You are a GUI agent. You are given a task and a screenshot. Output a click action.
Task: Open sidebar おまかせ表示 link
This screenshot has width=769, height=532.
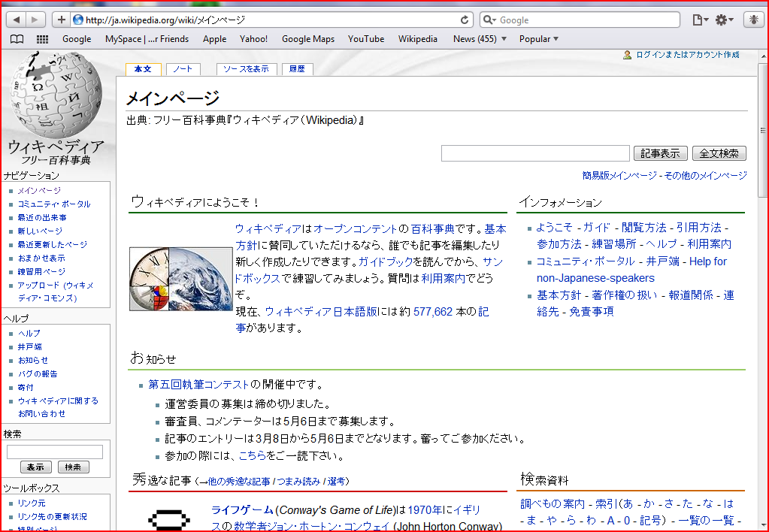click(41, 258)
